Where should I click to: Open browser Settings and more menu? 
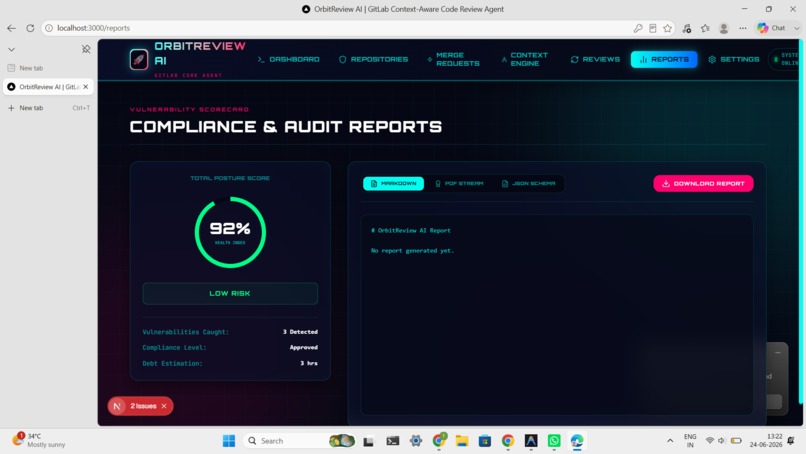[x=743, y=28]
